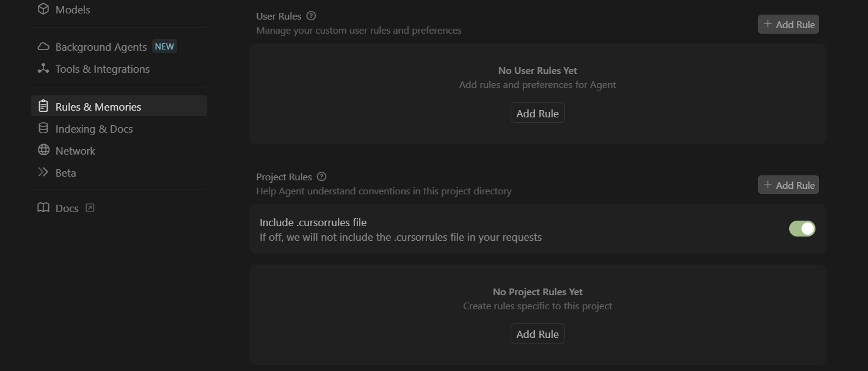This screenshot has width=868, height=371.
Task: Click the NEW badge beside Background Agents
Action: (164, 46)
